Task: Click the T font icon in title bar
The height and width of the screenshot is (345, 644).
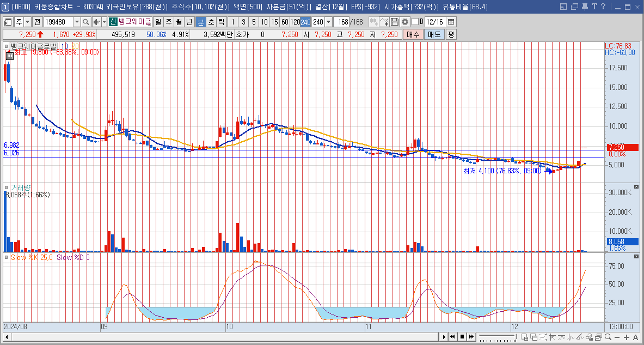Action: pyautogui.click(x=594, y=7)
